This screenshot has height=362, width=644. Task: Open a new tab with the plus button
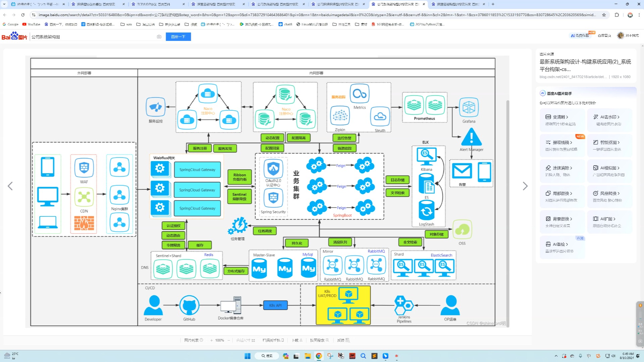pos(493,4)
